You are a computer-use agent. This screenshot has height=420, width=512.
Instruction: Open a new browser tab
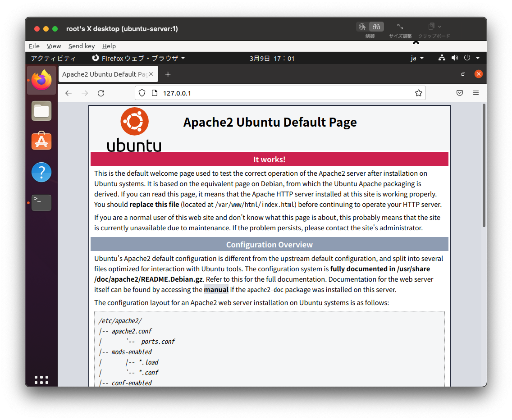168,74
